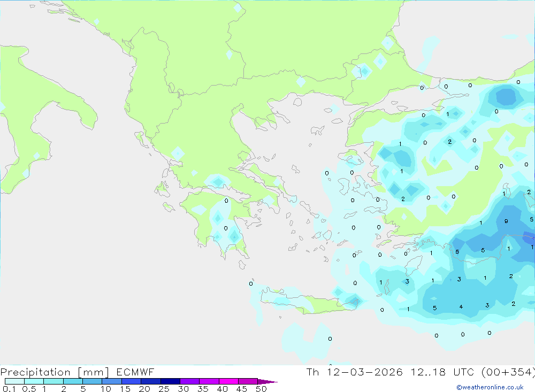Viewport: 535px width, 392px height.
Task: Click the '4' precipitation value on the map
Action: click(461, 307)
